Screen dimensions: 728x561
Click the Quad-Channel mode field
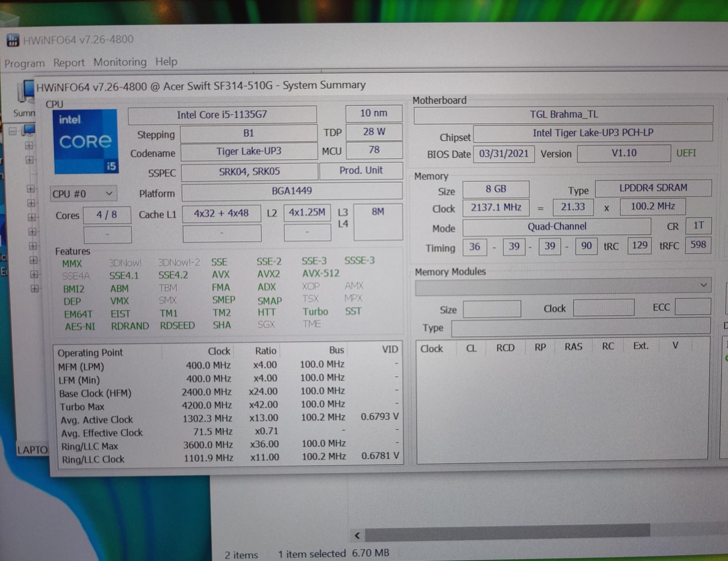[557, 227]
